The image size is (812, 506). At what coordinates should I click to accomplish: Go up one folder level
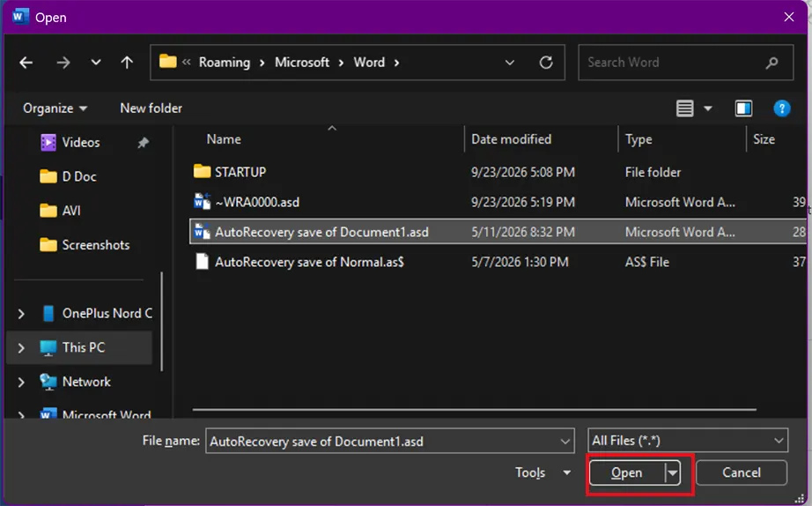[x=127, y=63]
